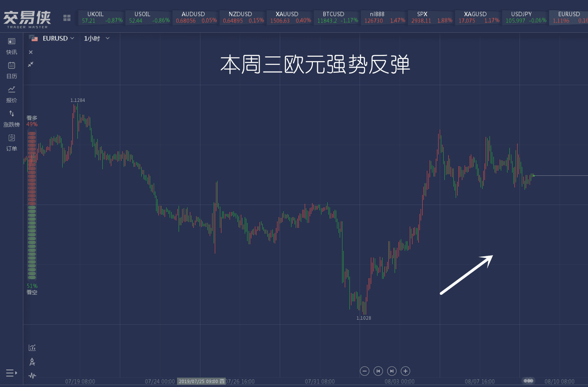Screen dimensions: 588x387
Task: Select NZDUSD in the ticker bar
Action: tap(243, 18)
